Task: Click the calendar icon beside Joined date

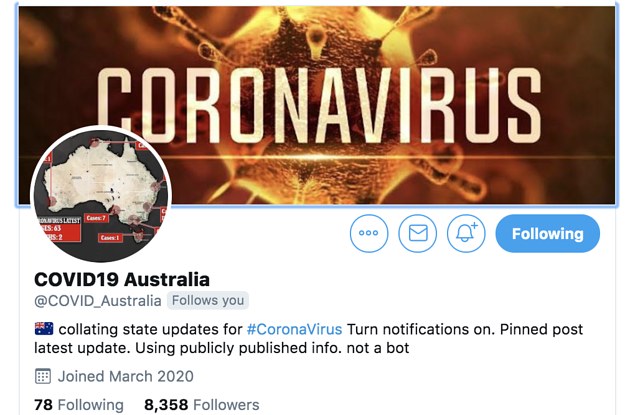Action: [x=43, y=376]
